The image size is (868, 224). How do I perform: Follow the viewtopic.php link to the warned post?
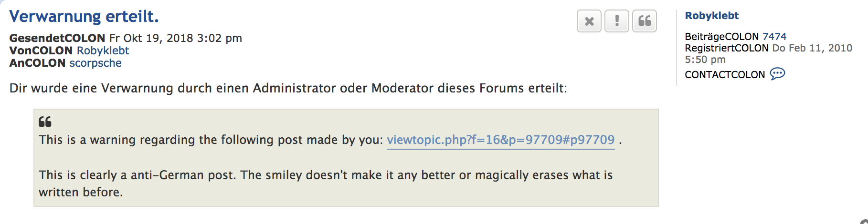point(500,140)
